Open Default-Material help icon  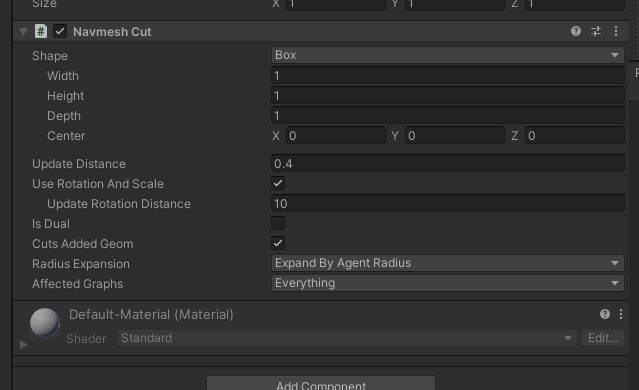(605, 314)
